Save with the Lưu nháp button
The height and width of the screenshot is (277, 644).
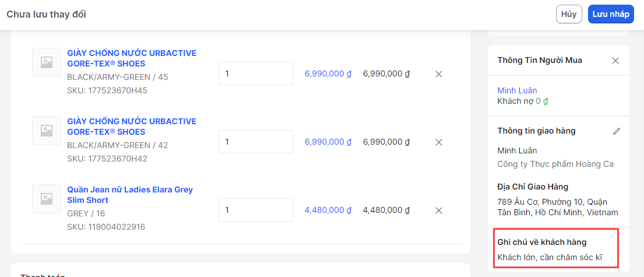[x=611, y=15]
